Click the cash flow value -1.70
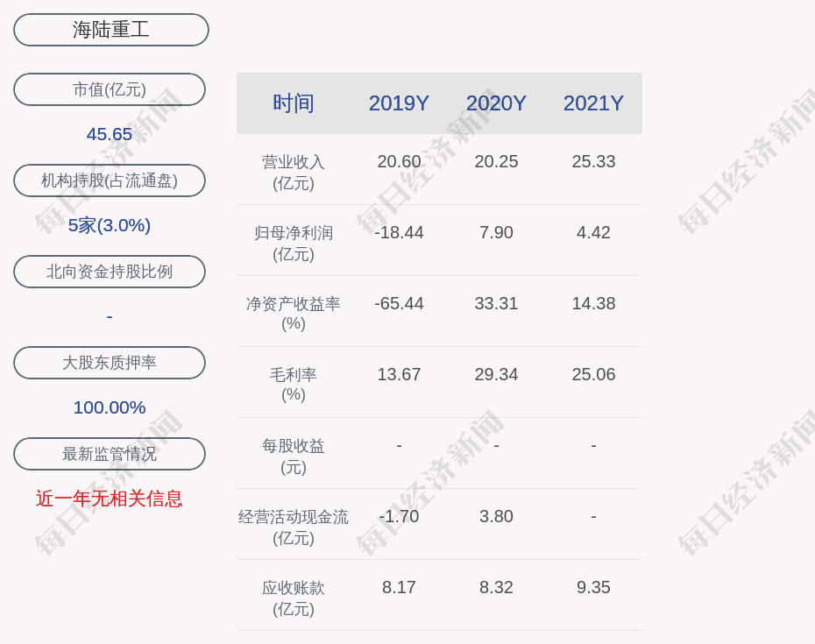Viewport: 815px width, 644px height. click(x=399, y=516)
